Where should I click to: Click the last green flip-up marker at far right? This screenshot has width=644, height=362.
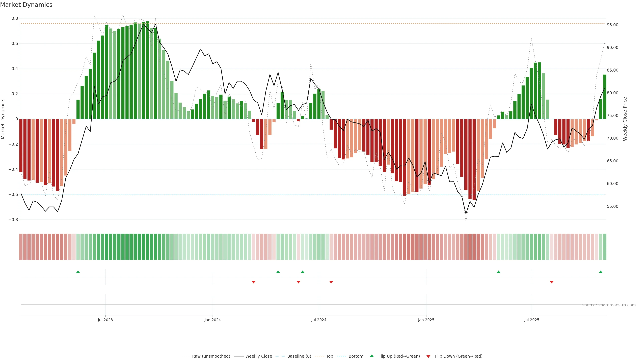[601, 272]
